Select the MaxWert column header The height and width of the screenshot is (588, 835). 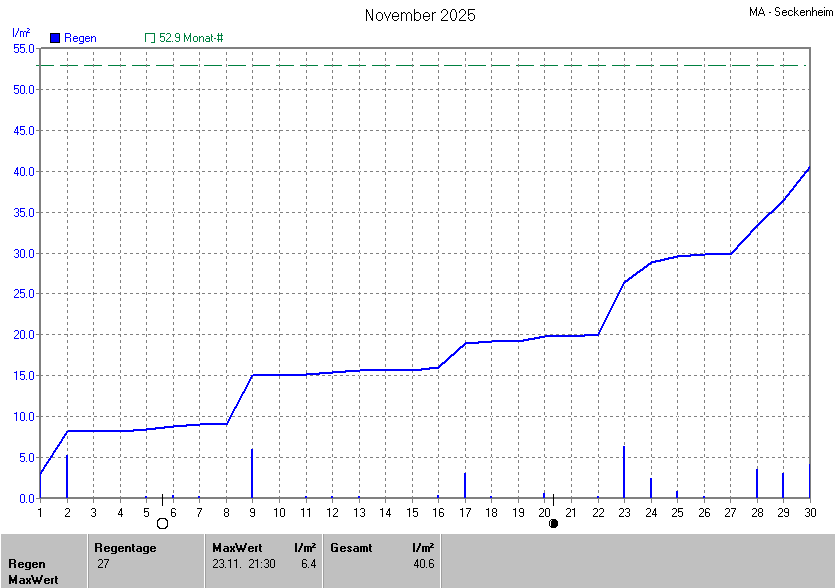(x=237, y=548)
